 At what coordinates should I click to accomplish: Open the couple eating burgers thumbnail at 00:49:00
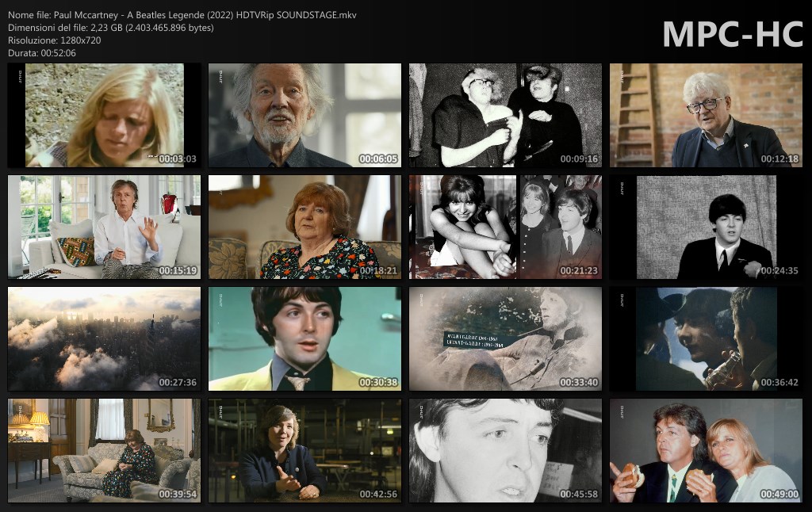click(x=706, y=451)
